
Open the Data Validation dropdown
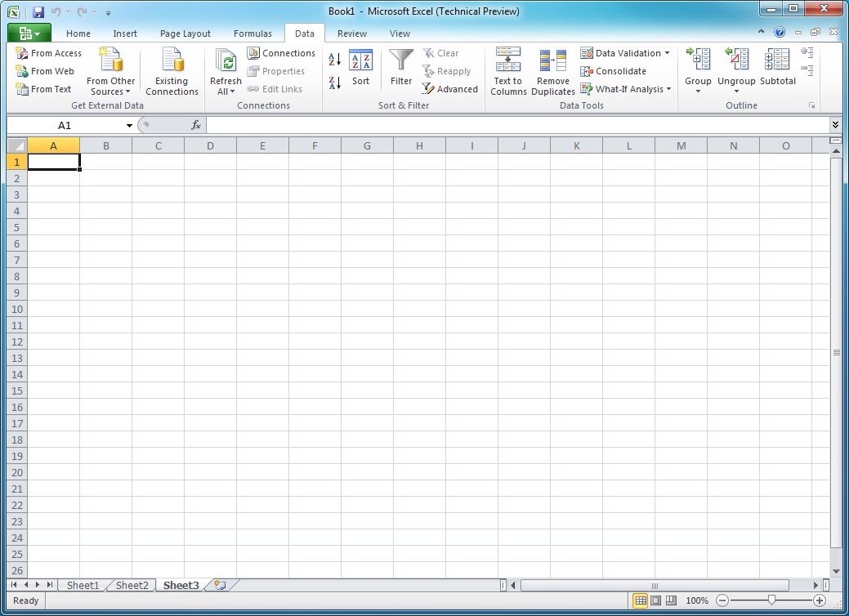626,52
